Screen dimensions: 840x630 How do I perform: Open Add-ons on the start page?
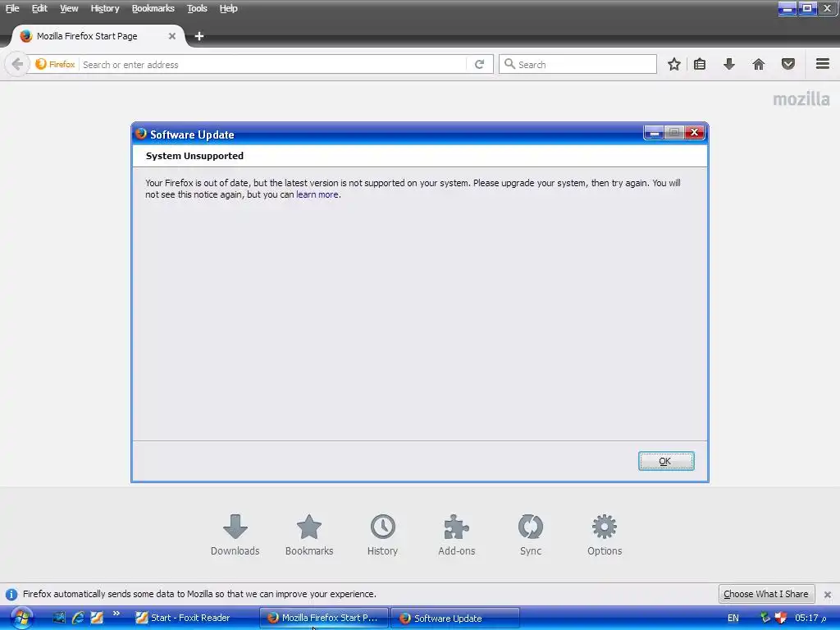click(x=456, y=535)
